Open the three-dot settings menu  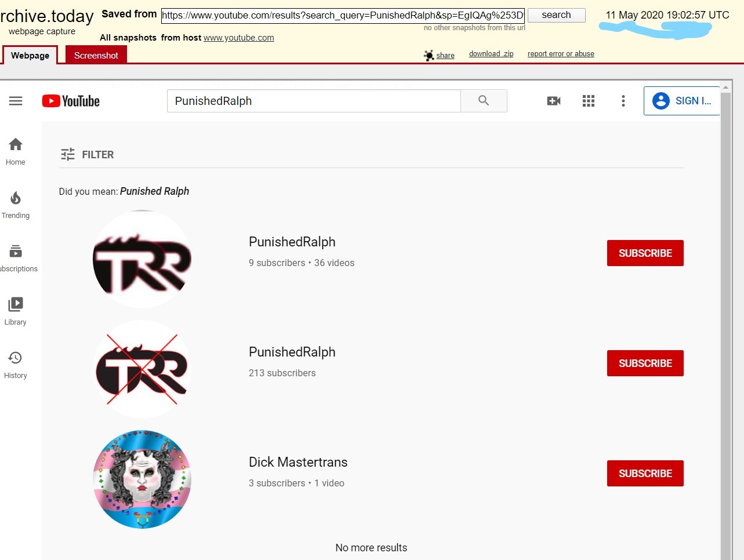pyautogui.click(x=623, y=101)
